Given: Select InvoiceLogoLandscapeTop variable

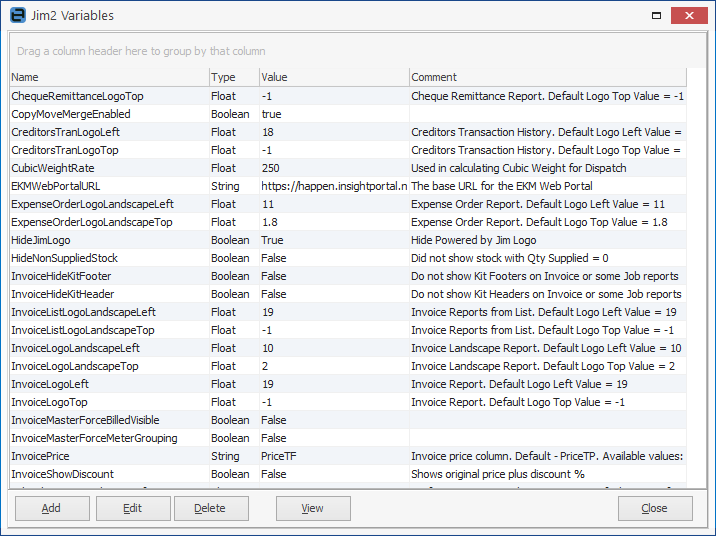Looking at the screenshot, I should click(348, 367).
